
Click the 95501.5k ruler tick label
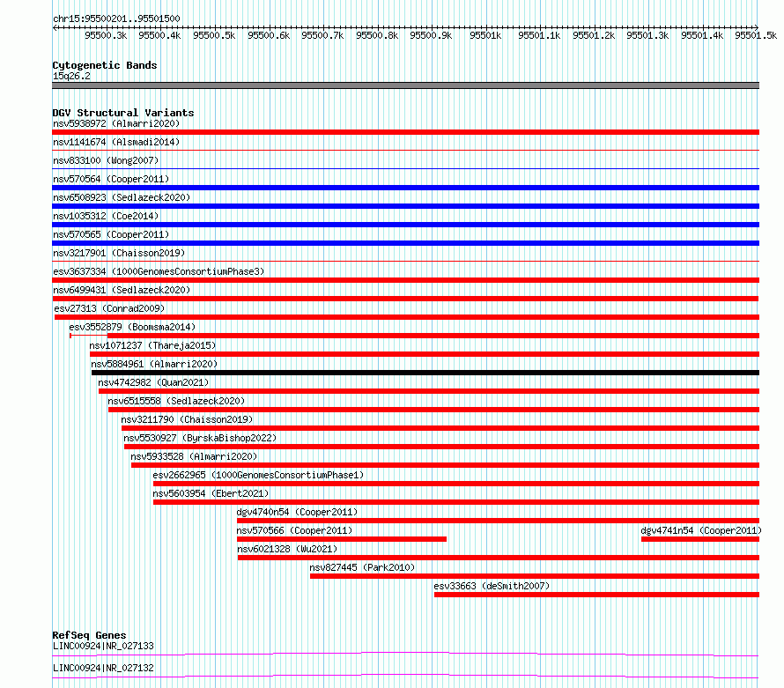coord(756,35)
